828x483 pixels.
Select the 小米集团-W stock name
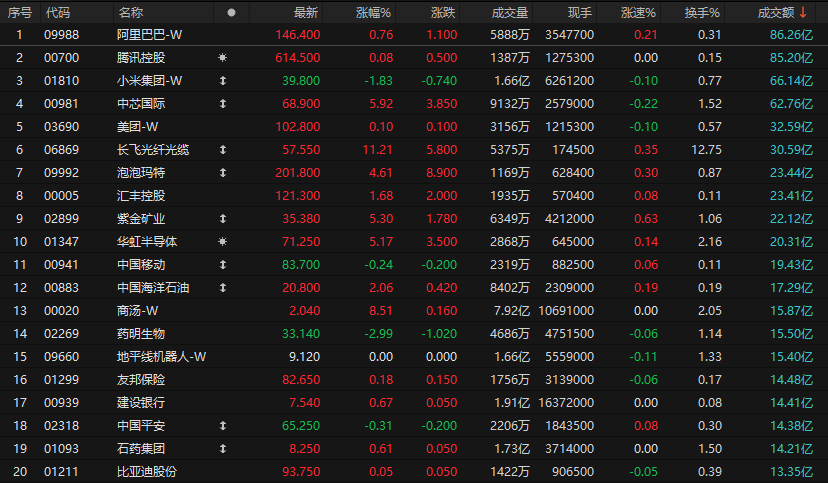point(149,81)
